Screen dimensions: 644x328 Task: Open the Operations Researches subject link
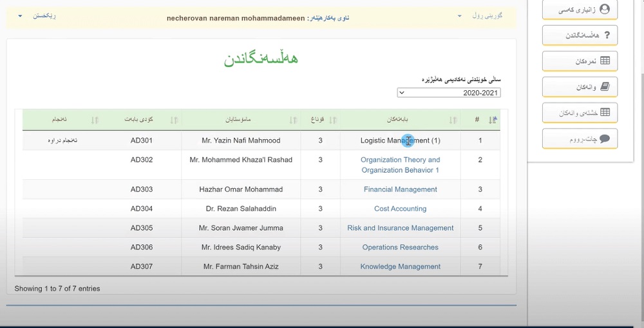point(400,247)
